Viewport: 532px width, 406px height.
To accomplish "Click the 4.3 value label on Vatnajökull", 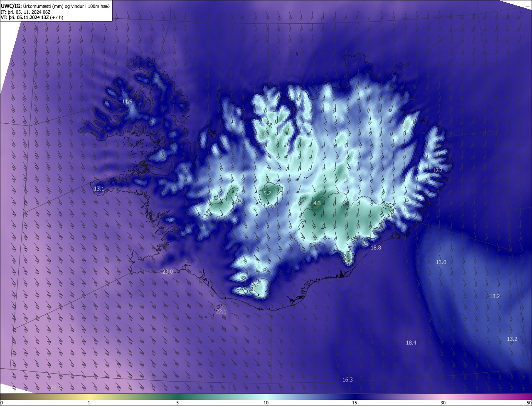I will (317, 203).
